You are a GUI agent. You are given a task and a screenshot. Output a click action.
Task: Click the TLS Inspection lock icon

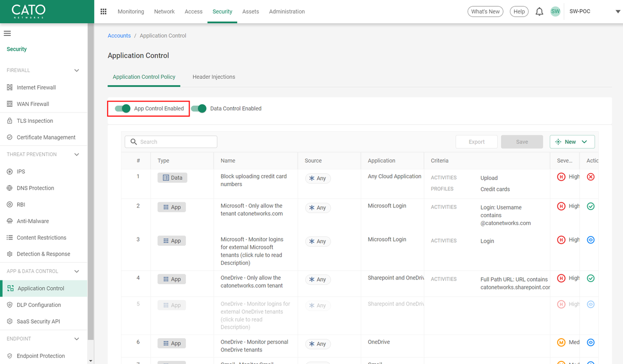click(10, 121)
